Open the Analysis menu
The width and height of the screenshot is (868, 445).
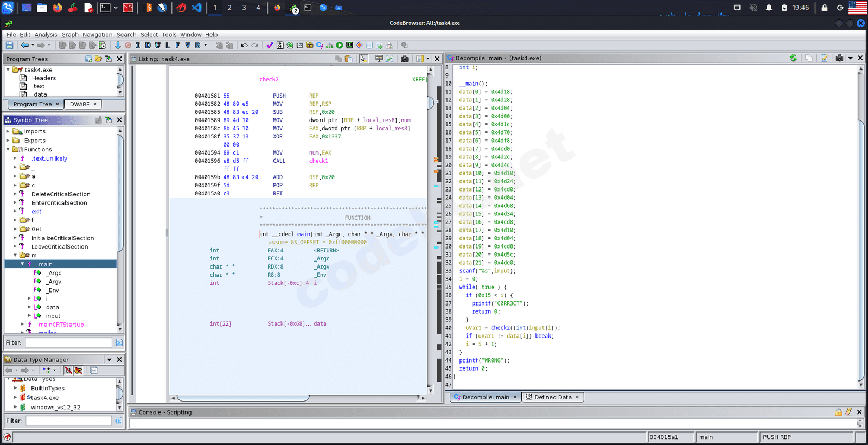[46, 35]
